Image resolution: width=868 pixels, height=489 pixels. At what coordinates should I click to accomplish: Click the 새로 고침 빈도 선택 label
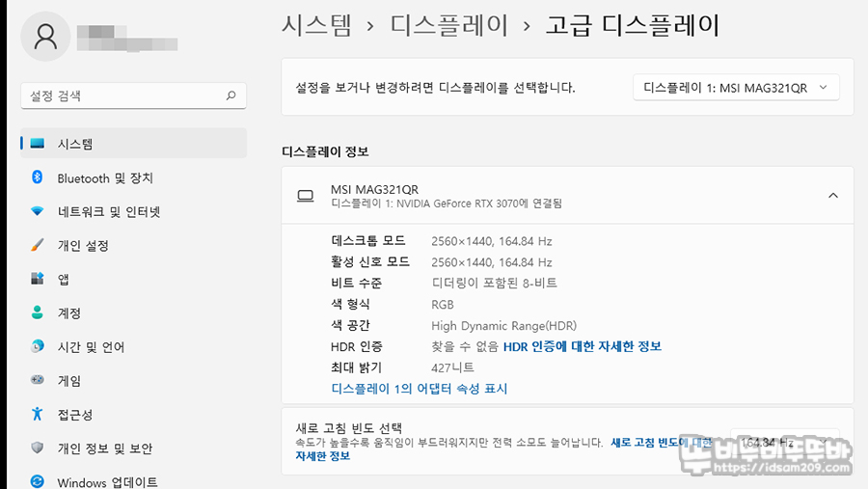click(349, 427)
